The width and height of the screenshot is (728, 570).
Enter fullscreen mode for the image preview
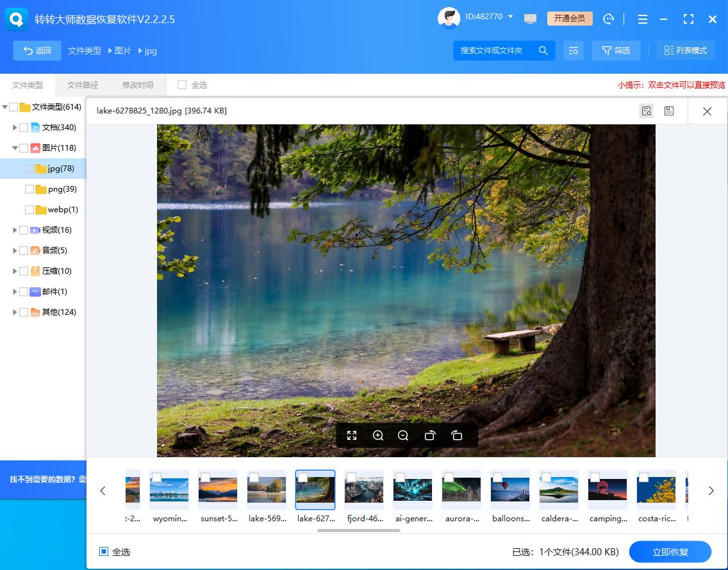[x=351, y=435]
